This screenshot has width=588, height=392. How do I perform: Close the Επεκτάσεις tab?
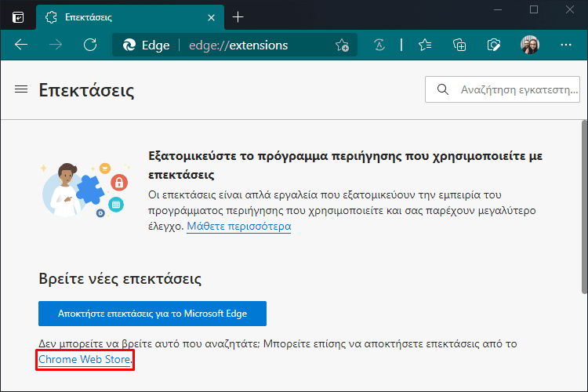tap(211, 17)
